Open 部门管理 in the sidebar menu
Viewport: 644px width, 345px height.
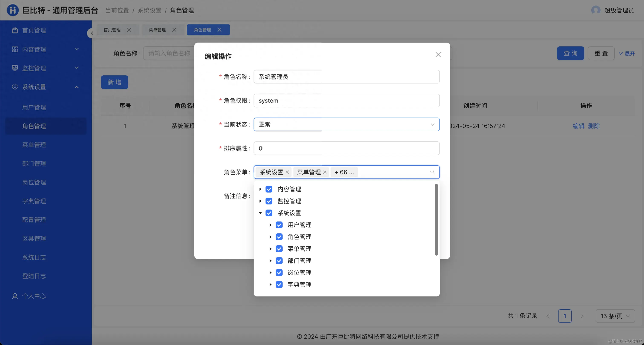[x=34, y=164]
